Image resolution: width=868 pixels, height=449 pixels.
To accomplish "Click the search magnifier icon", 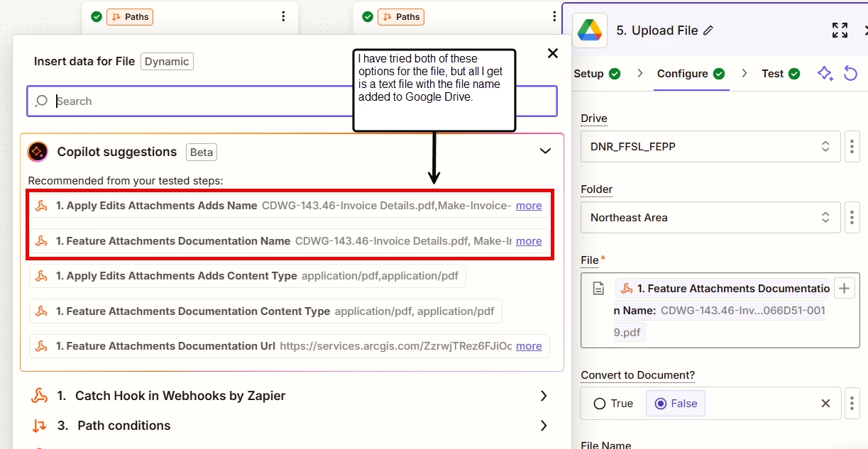I will click(x=42, y=101).
